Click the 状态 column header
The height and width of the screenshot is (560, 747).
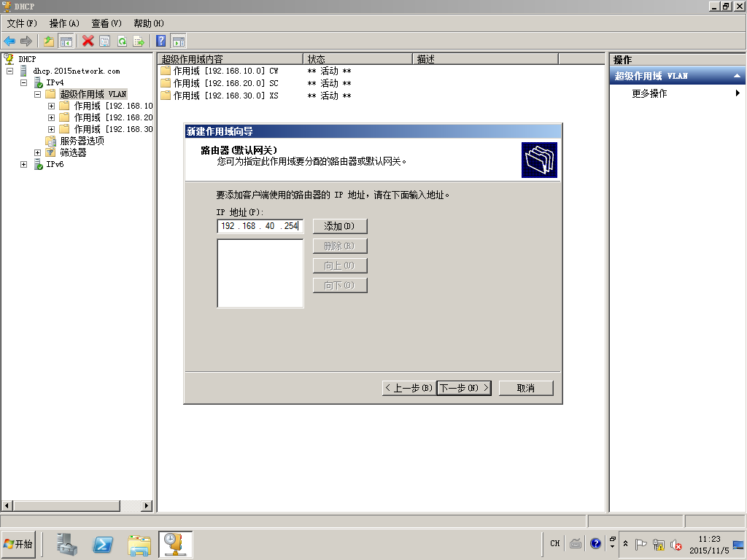point(357,59)
